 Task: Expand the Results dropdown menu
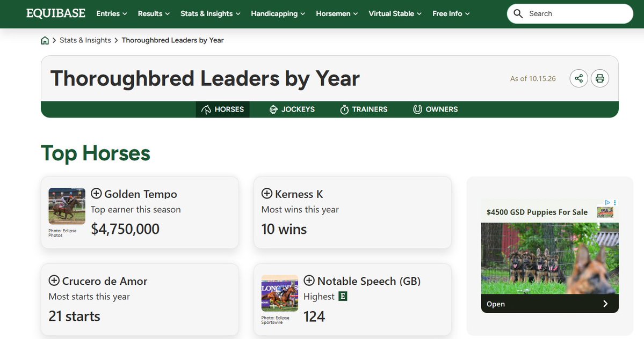pyautogui.click(x=154, y=13)
